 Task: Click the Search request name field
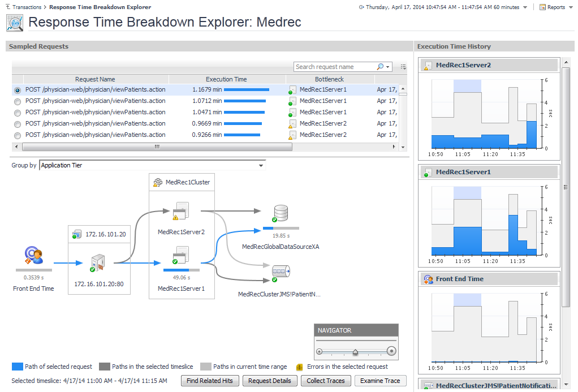click(x=334, y=67)
